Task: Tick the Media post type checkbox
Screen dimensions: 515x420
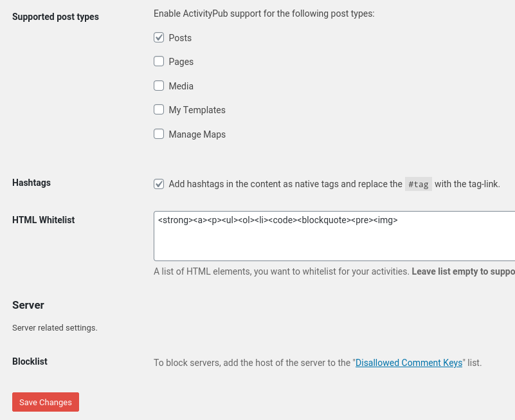Action: pos(159,86)
